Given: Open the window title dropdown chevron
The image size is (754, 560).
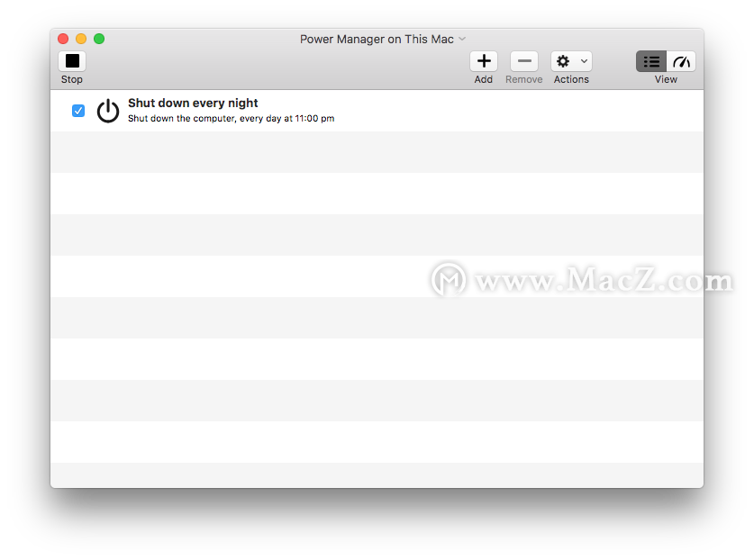Looking at the screenshot, I should (462, 39).
